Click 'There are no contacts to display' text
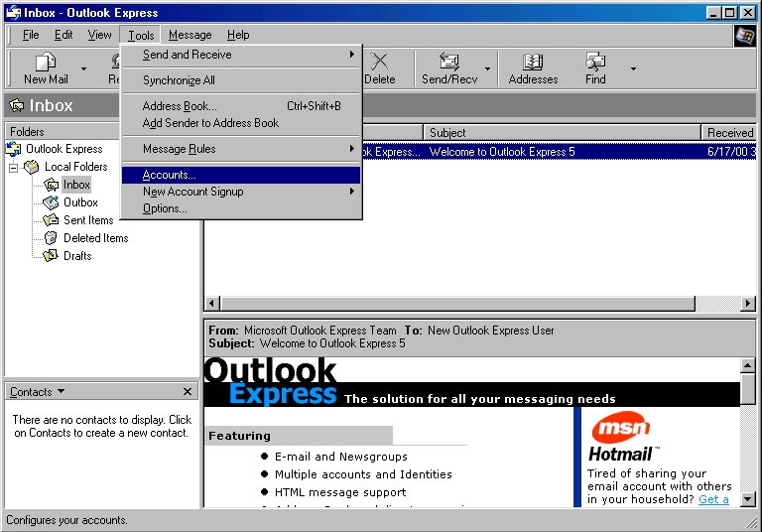This screenshot has height=532, width=762. point(101,426)
